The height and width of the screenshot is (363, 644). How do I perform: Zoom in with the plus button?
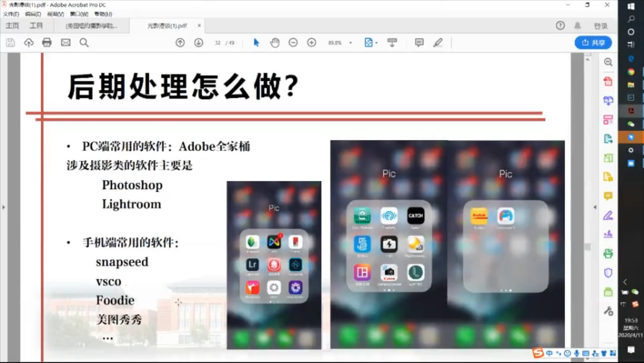(x=312, y=42)
